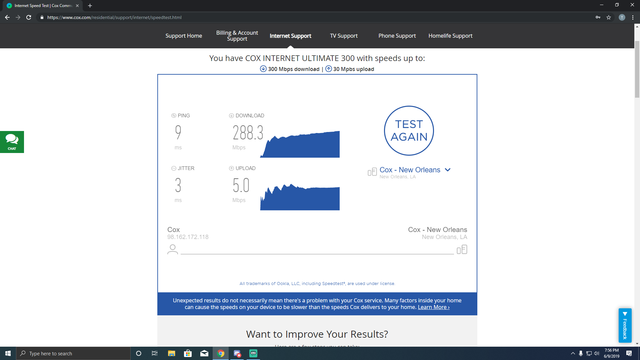Click the upload speed graph

click(x=300, y=197)
